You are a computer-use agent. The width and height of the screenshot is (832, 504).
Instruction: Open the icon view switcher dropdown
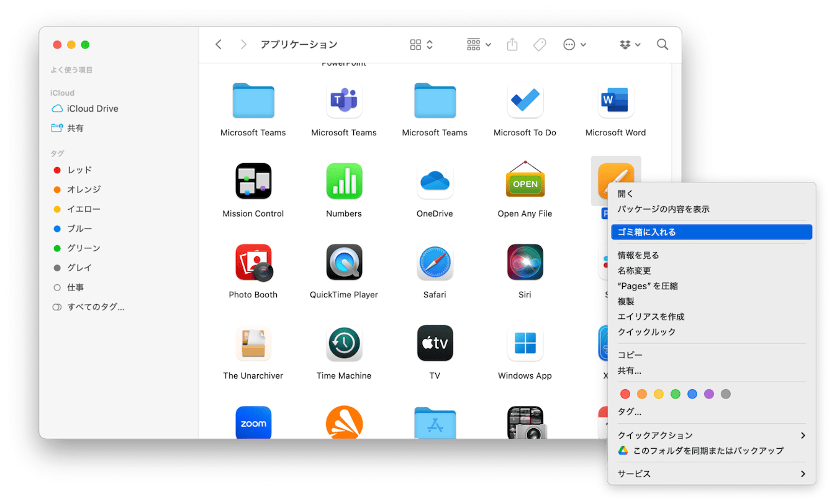click(422, 45)
